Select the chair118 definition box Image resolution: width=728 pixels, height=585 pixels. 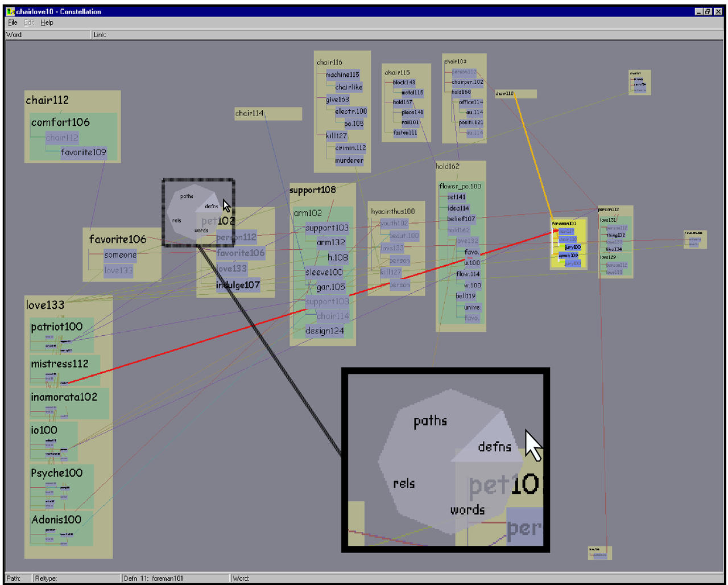click(515, 94)
